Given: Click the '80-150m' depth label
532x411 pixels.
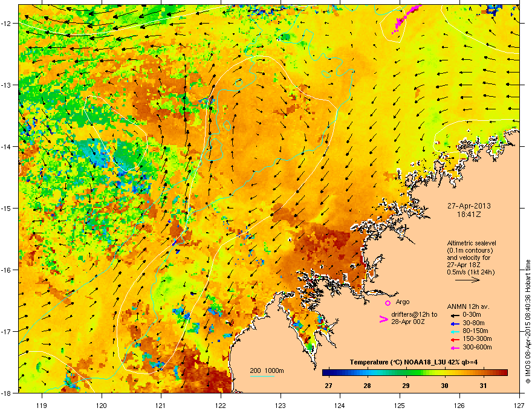Looking at the screenshot, I should point(475,331).
